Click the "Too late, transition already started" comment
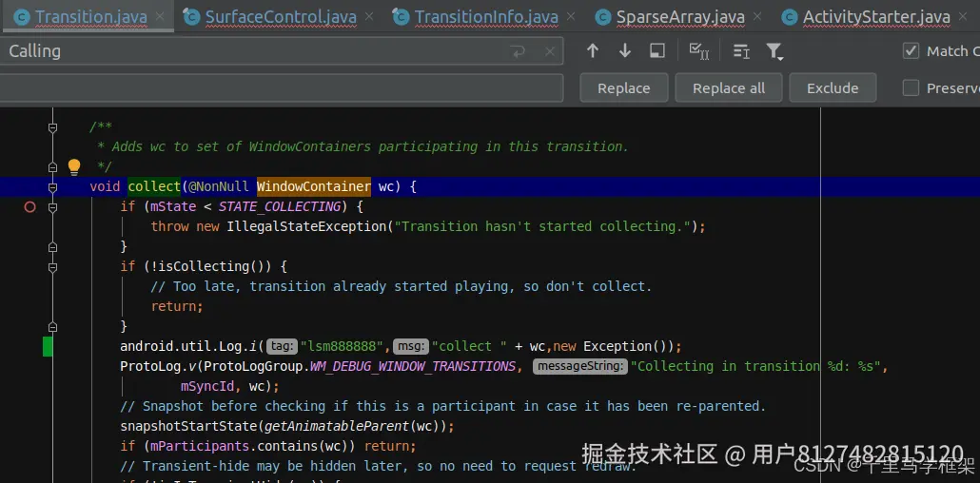The width and height of the screenshot is (980, 483). (x=402, y=287)
